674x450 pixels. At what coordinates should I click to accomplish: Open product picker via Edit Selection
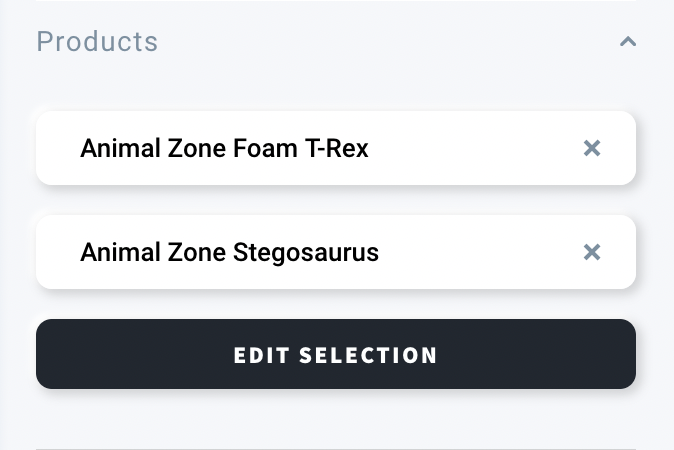[x=336, y=354]
